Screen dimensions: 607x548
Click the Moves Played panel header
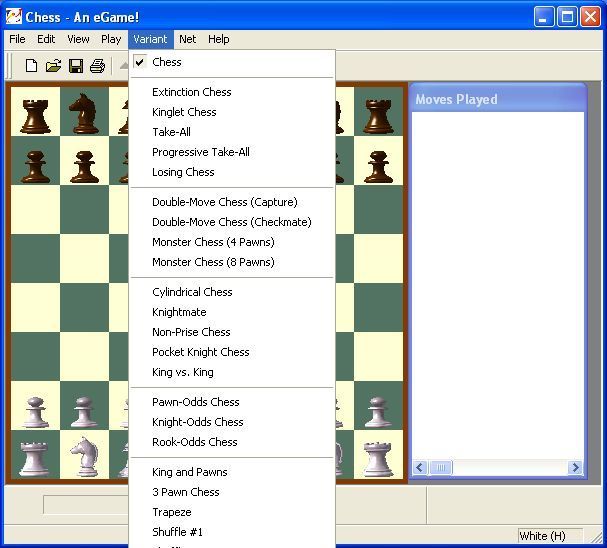(x=497, y=99)
